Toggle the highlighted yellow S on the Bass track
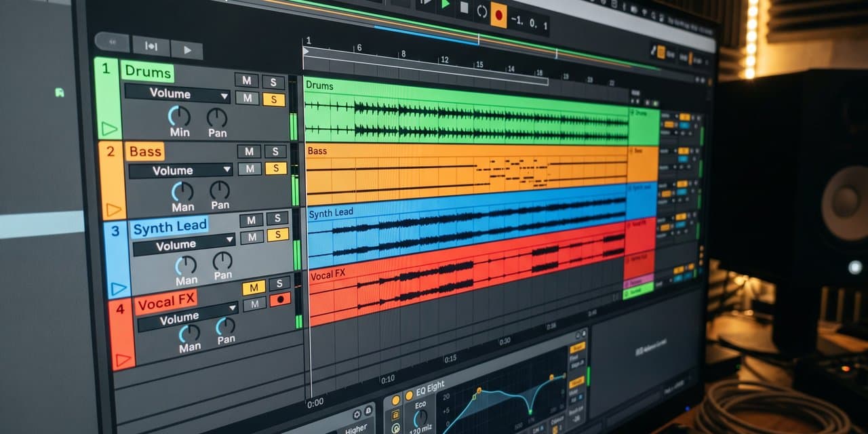 pyautogui.click(x=276, y=168)
